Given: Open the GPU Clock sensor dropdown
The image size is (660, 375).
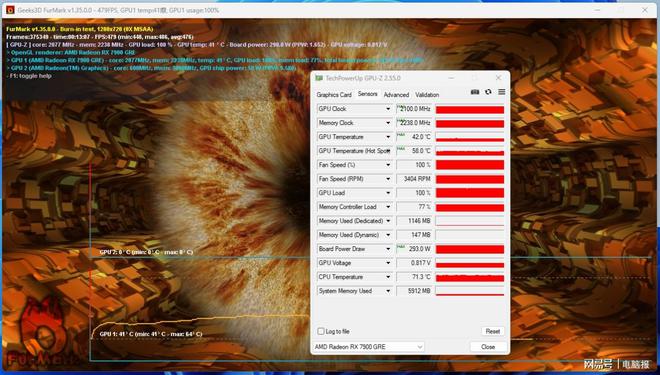Looking at the screenshot, I should click(x=388, y=109).
